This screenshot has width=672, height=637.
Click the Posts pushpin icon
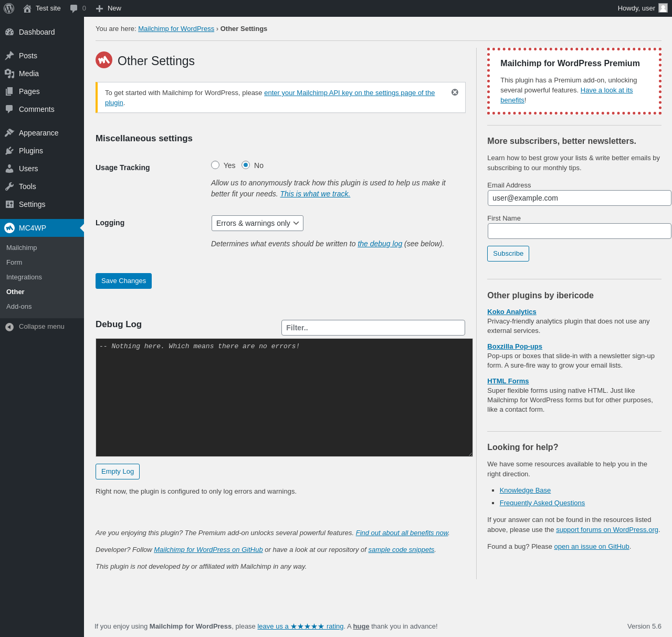pyautogui.click(x=9, y=56)
